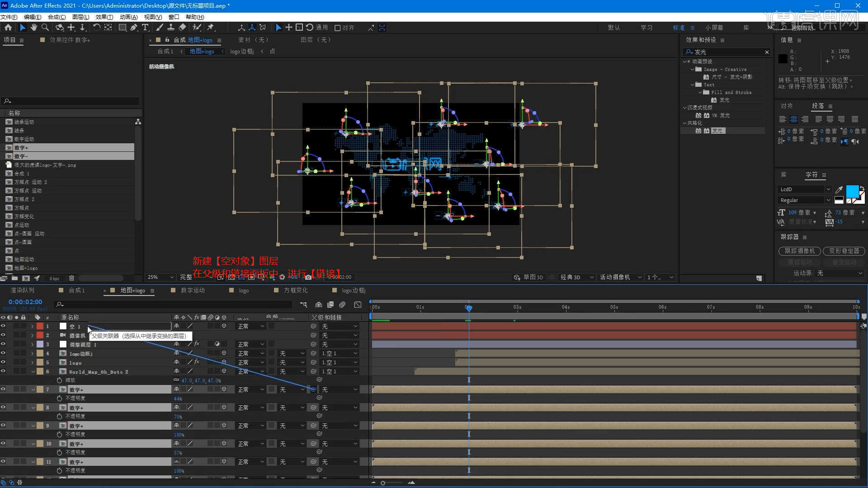Open the 活动摄像机 view dropdown
Screen dimensions: 868x488
(620, 277)
